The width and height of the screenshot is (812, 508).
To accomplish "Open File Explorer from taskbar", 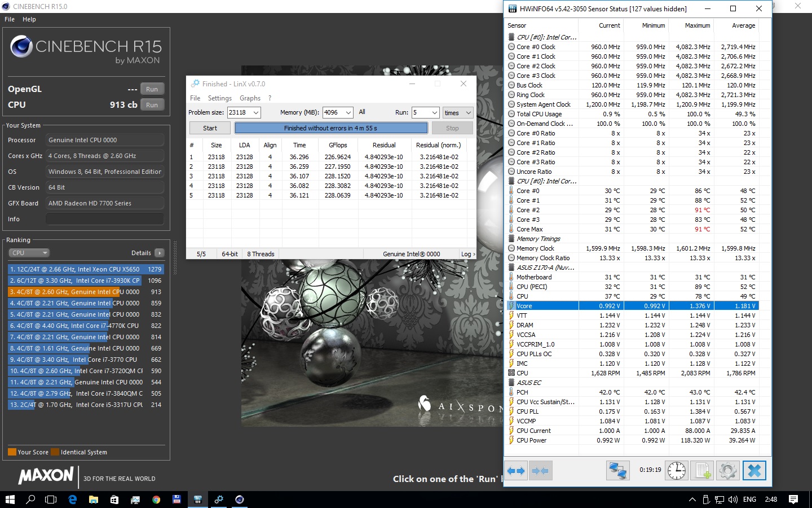I will coord(94,500).
